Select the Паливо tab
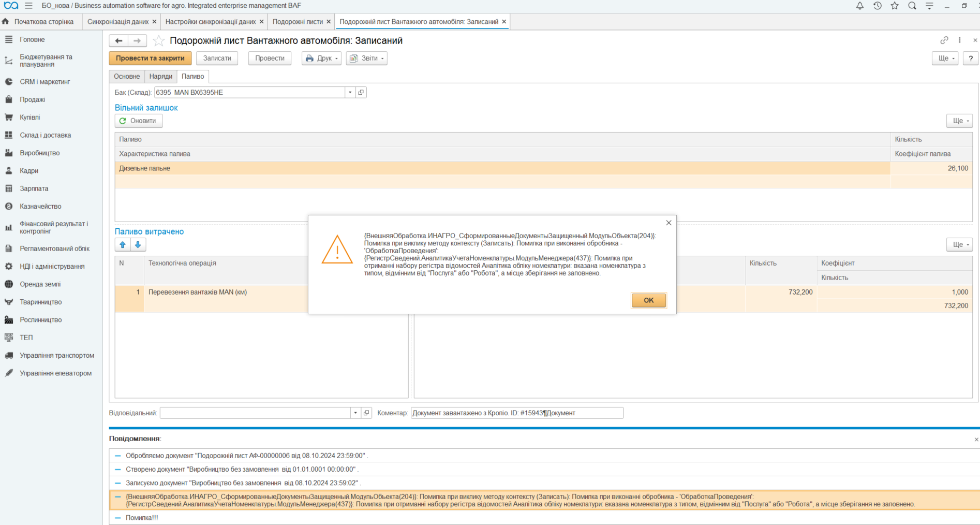 click(x=193, y=76)
